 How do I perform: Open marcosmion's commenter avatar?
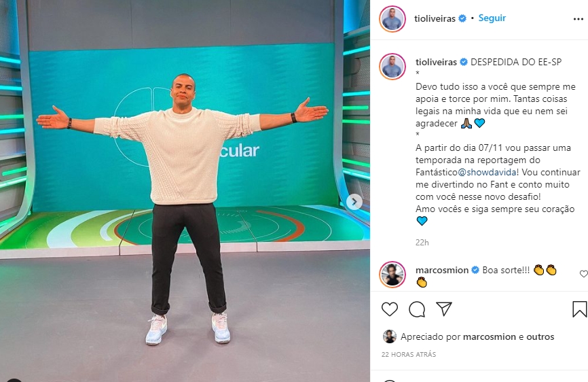click(392, 275)
